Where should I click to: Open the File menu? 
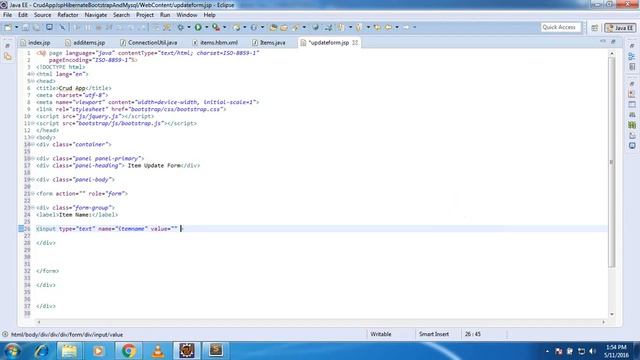[7, 15]
